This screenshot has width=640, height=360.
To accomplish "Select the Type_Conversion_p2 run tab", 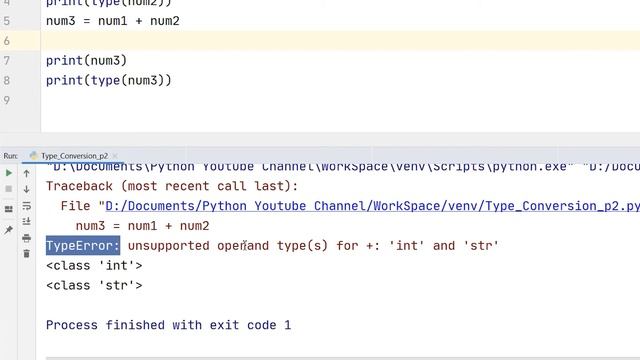I will 74,156.
